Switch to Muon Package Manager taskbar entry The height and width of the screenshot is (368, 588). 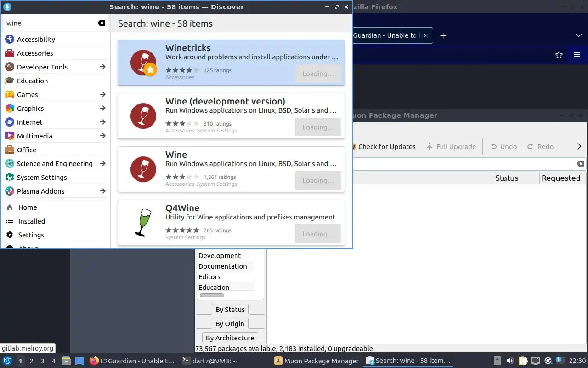point(316,361)
